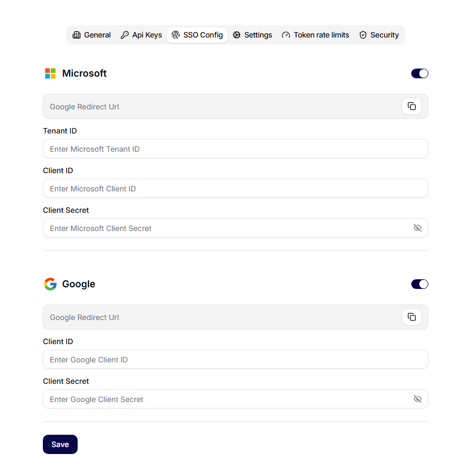The width and height of the screenshot is (468, 476).
Task: Click the Tenant ID label
Action: coord(60,131)
